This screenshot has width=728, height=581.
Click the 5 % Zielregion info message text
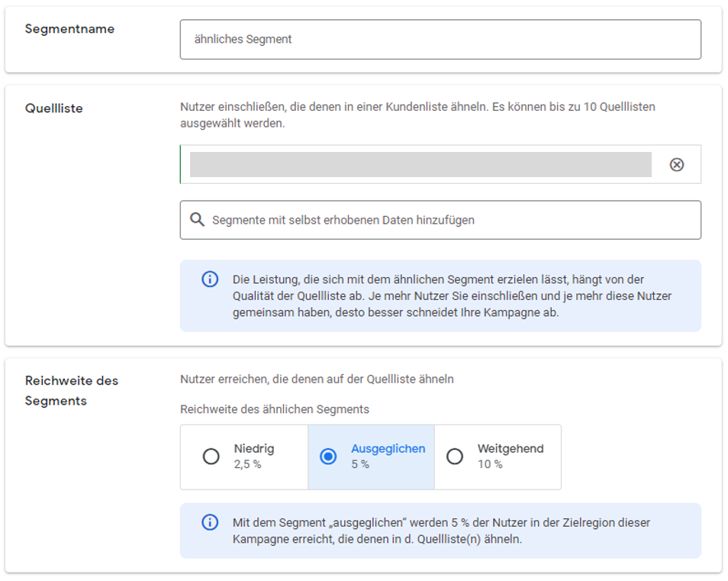point(441,531)
